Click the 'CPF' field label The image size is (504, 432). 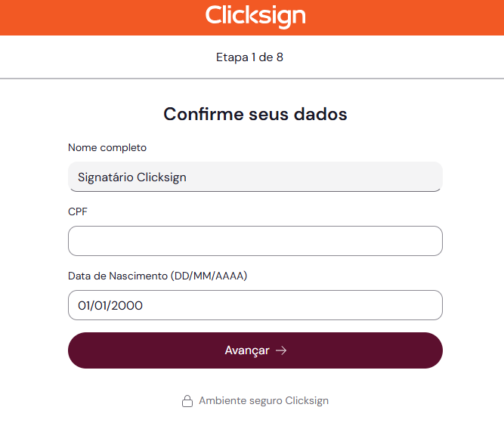tap(78, 211)
